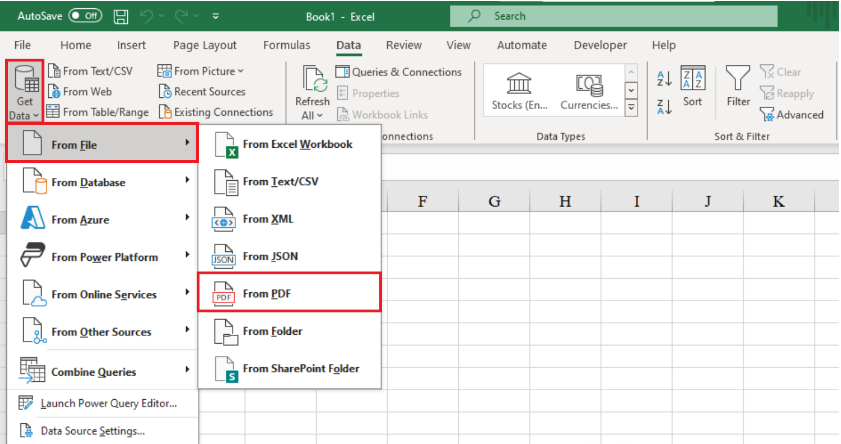Click Sort A to Z icon
841x444 pixels.
(x=664, y=79)
